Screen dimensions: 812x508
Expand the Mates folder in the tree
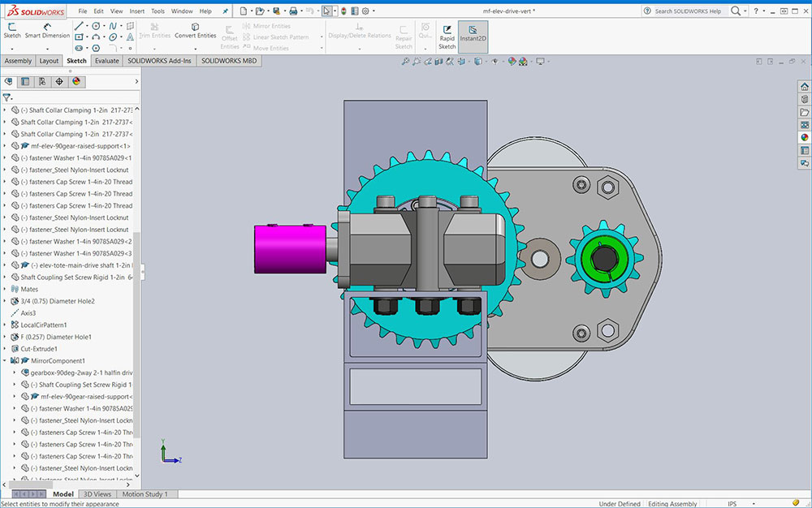tap(5, 289)
